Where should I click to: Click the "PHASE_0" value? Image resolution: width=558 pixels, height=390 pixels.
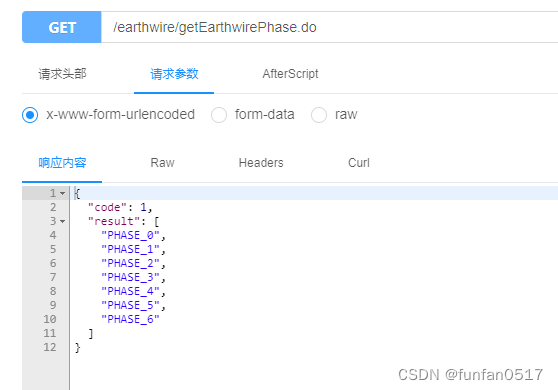[x=130, y=235]
